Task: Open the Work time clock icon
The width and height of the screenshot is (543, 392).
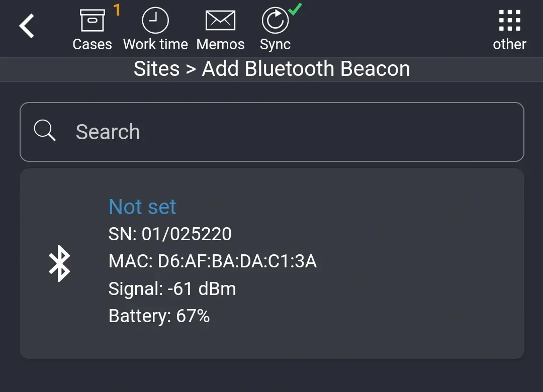Action: point(155,19)
